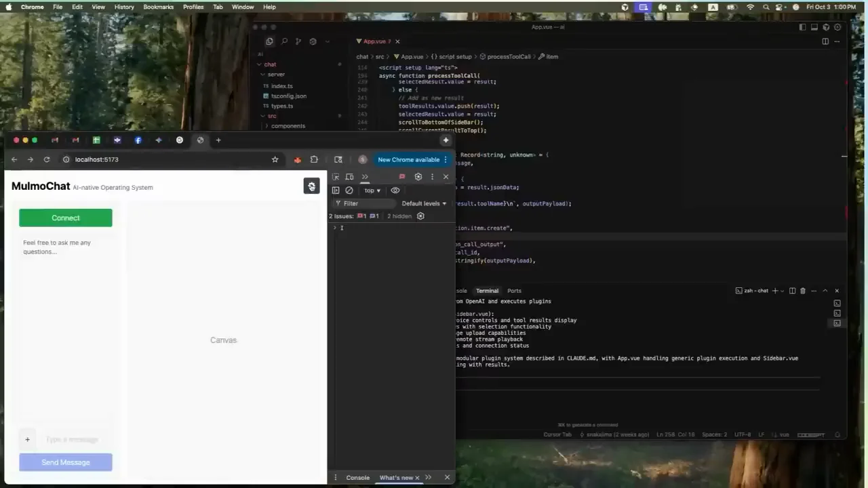Toggle the device toolbar in DevTools
Image resolution: width=868 pixels, height=488 pixels.
click(x=350, y=177)
